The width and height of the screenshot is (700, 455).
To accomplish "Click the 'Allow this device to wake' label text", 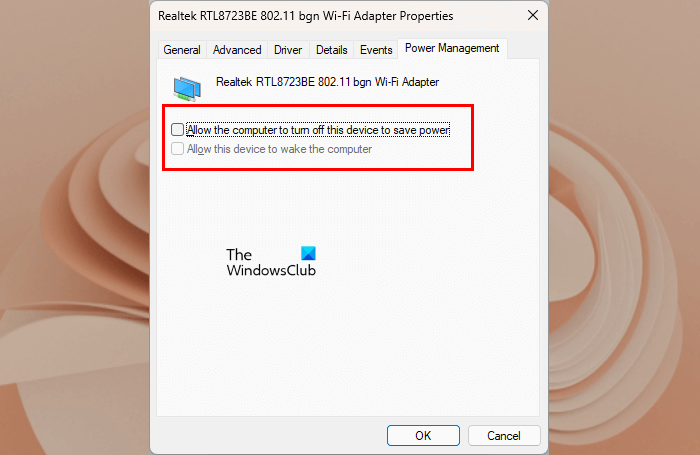I will [x=279, y=149].
